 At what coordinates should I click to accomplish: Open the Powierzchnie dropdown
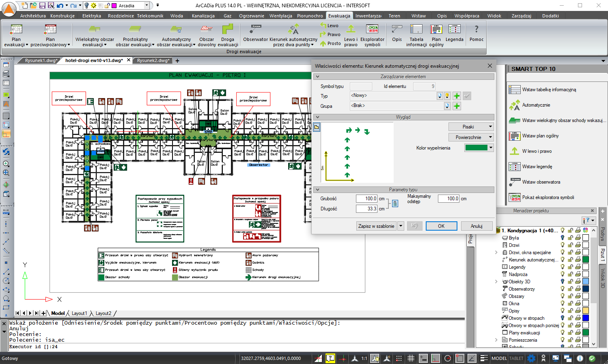[471, 137]
